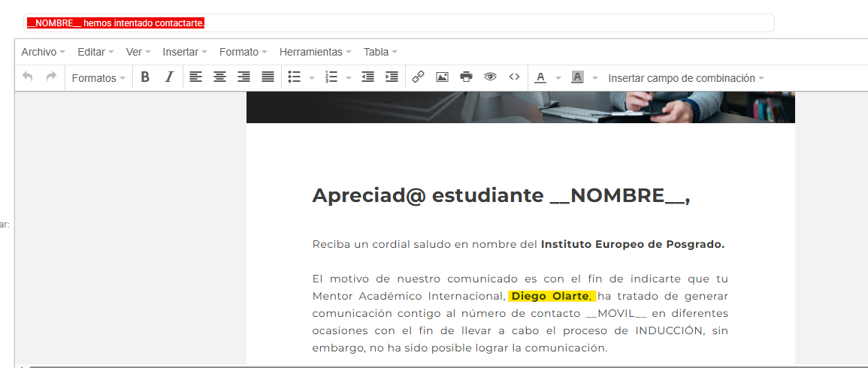Preview the email with eye icon
Viewport: 868px width, 368px height.
coord(490,77)
